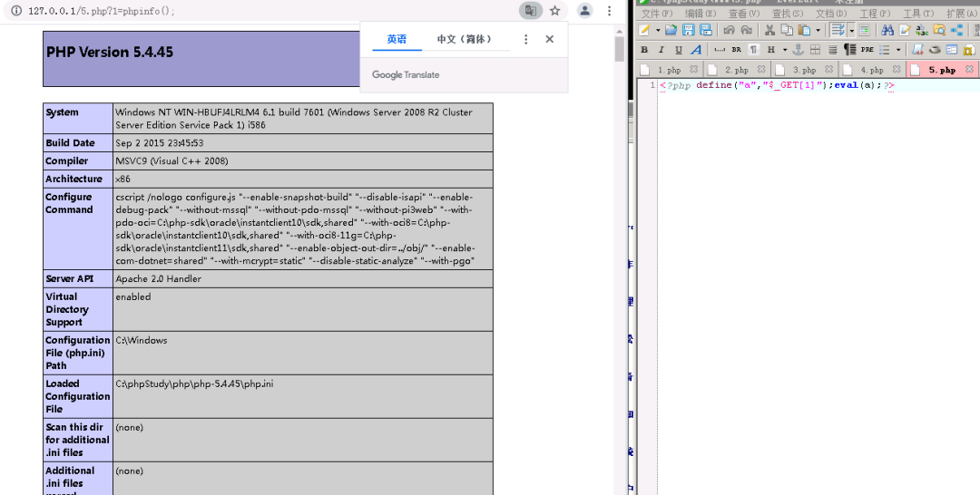Switch to the 2.php tab
The width and height of the screenshot is (980, 495).
click(x=737, y=70)
